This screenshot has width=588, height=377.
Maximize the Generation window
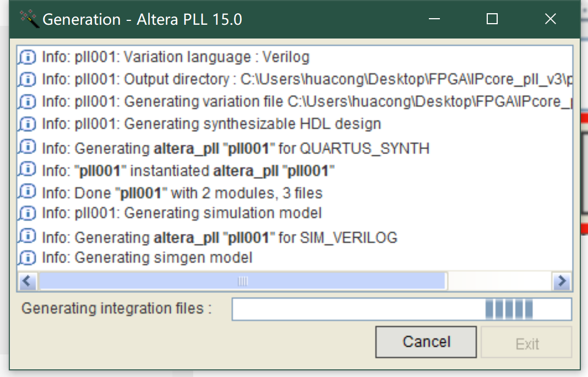492,19
